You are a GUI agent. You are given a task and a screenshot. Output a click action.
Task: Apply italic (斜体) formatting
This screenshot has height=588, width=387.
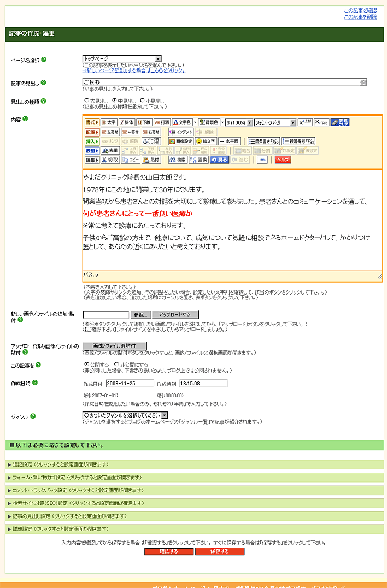(126, 122)
